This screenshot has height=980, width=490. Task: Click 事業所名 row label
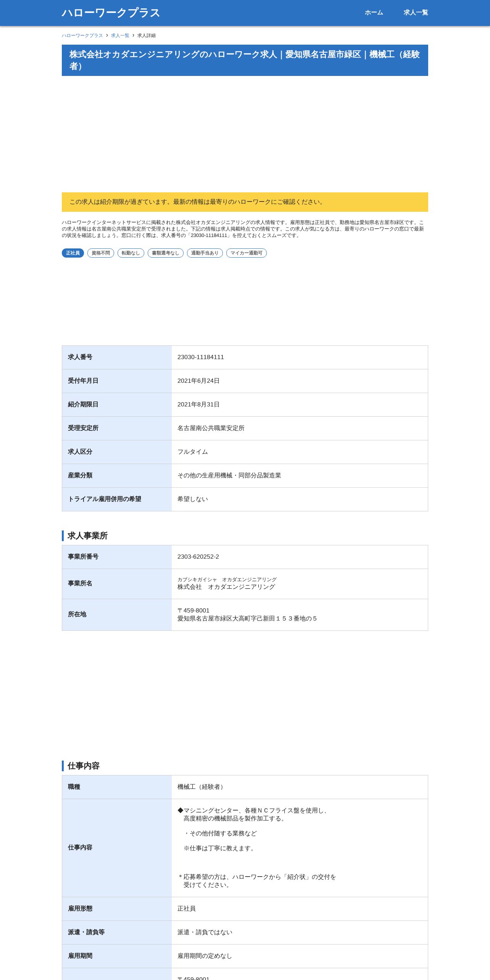coord(80,583)
